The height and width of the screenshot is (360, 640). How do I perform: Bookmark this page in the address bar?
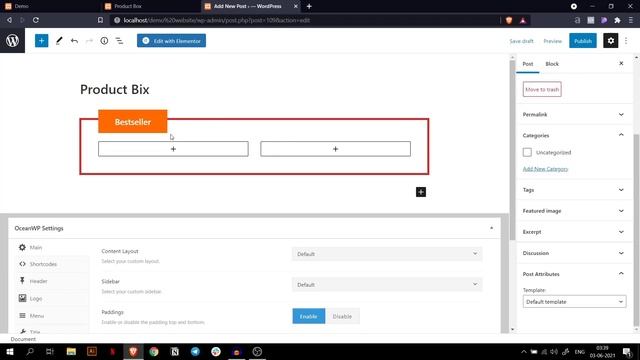click(x=100, y=20)
